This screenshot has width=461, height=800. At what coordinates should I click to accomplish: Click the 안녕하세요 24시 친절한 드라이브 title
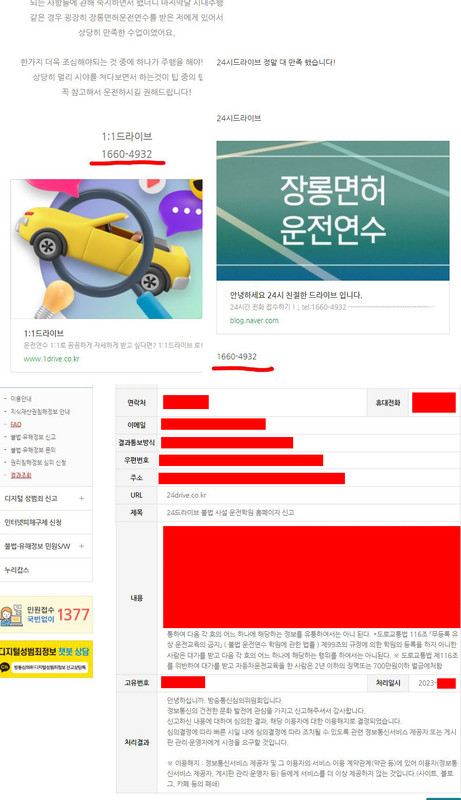(x=296, y=295)
